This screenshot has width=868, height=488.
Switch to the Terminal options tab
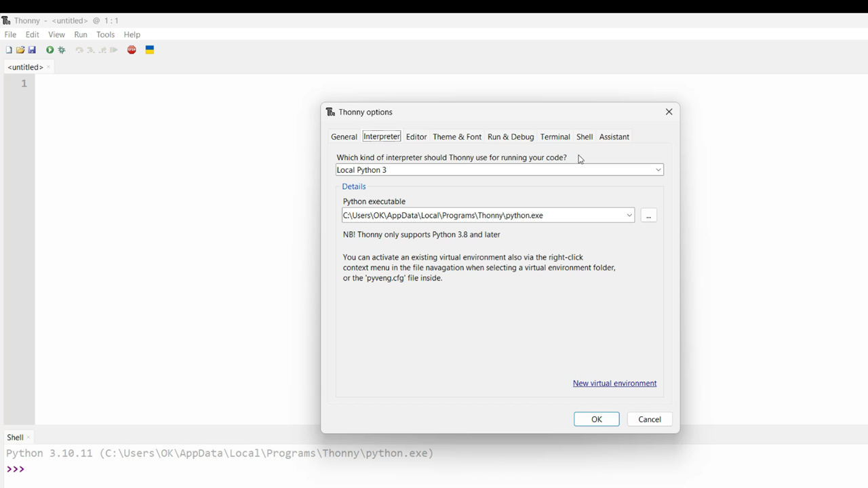click(555, 137)
